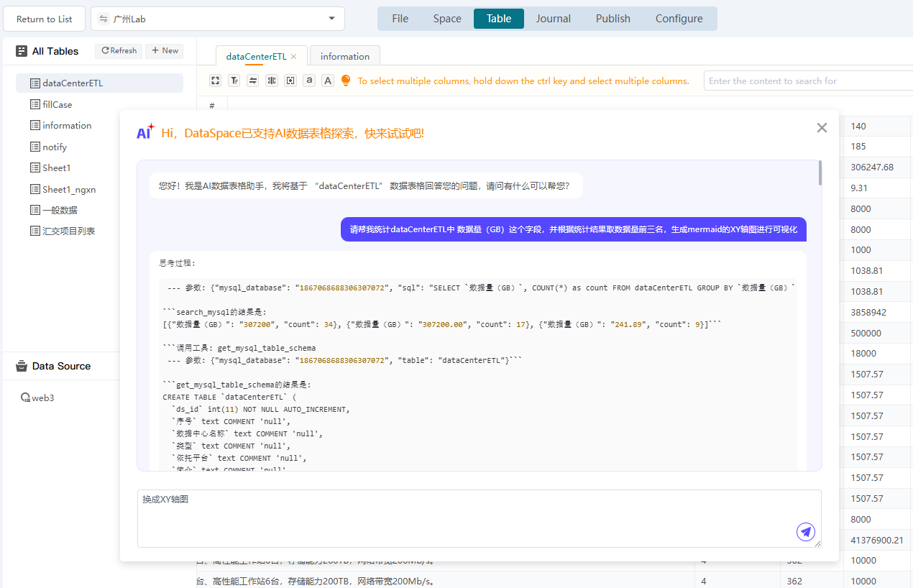Open the 广州Lab workspace dropdown
The height and width of the screenshot is (588, 913).
click(x=218, y=19)
